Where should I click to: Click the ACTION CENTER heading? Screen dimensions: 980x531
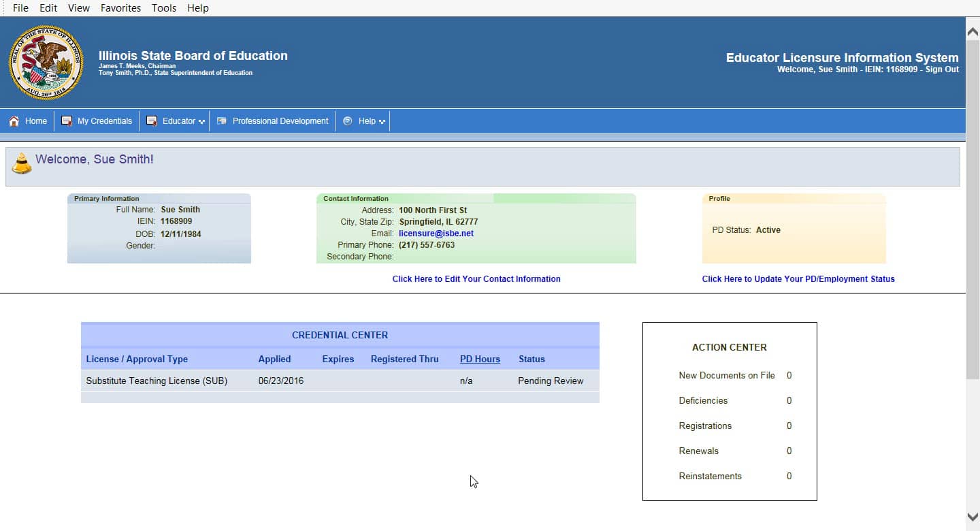(730, 347)
